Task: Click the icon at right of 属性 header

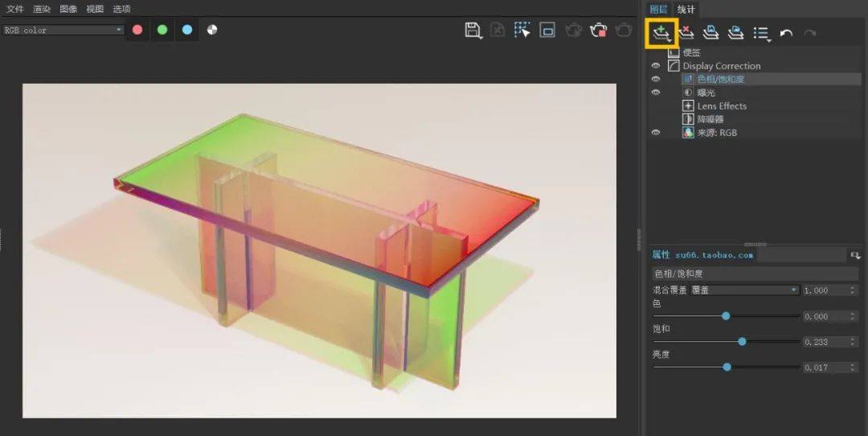Action: click(x=855, y=255)
